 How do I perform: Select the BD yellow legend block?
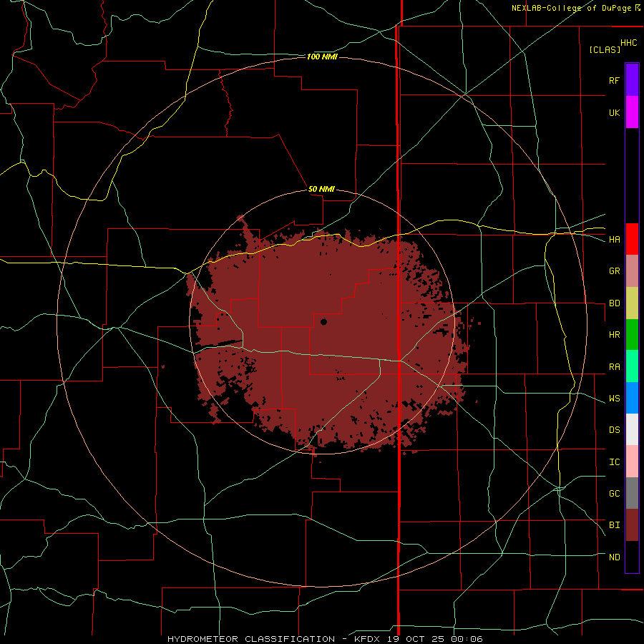click(632, 303)
